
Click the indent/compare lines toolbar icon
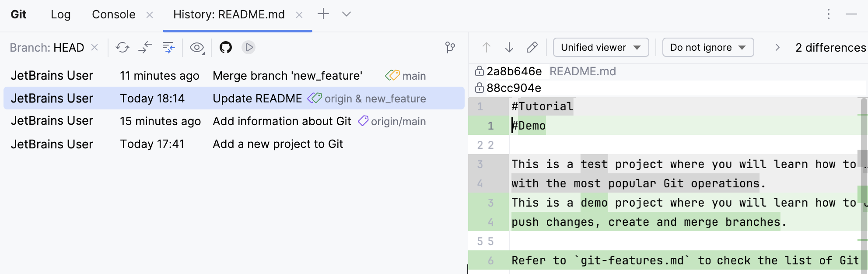tap(168, 47)
